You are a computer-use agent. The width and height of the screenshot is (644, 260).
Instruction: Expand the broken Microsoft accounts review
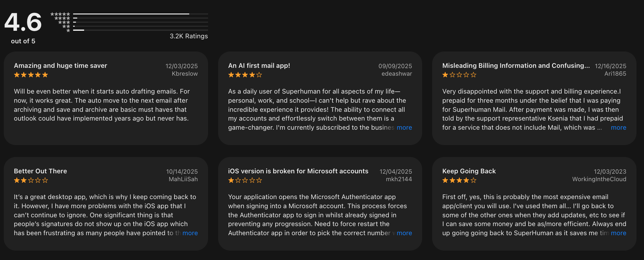(404, 233)
